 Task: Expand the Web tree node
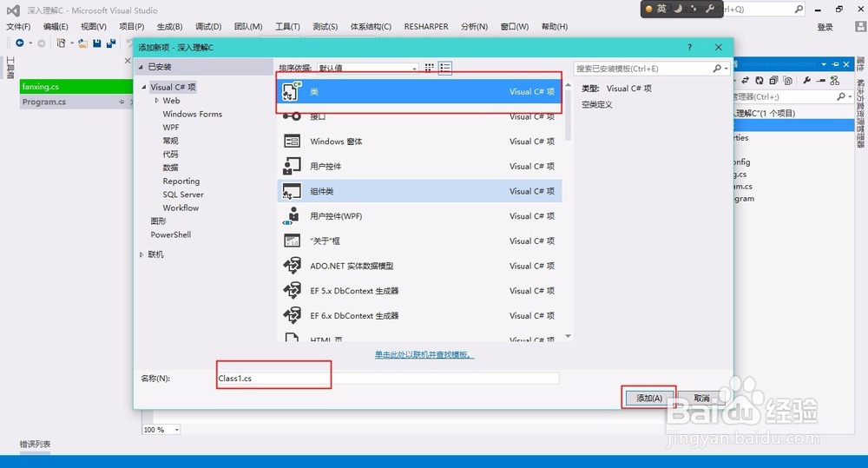coord(156,101)
